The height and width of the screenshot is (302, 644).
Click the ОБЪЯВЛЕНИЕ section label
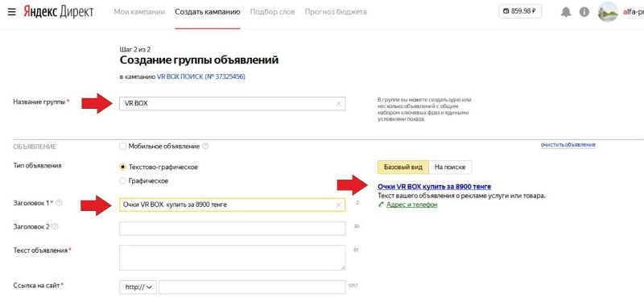click(35, 147)
